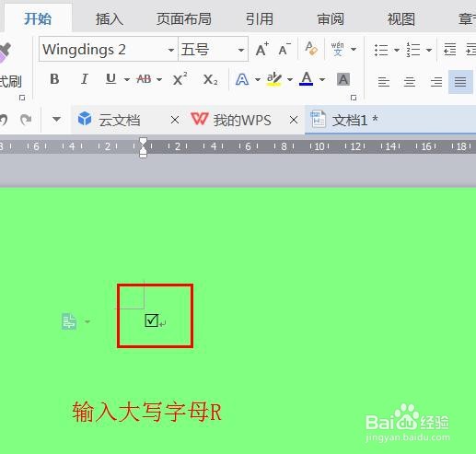The image size is (476, 454).
Task: Align text right
Action: (436, 82)
